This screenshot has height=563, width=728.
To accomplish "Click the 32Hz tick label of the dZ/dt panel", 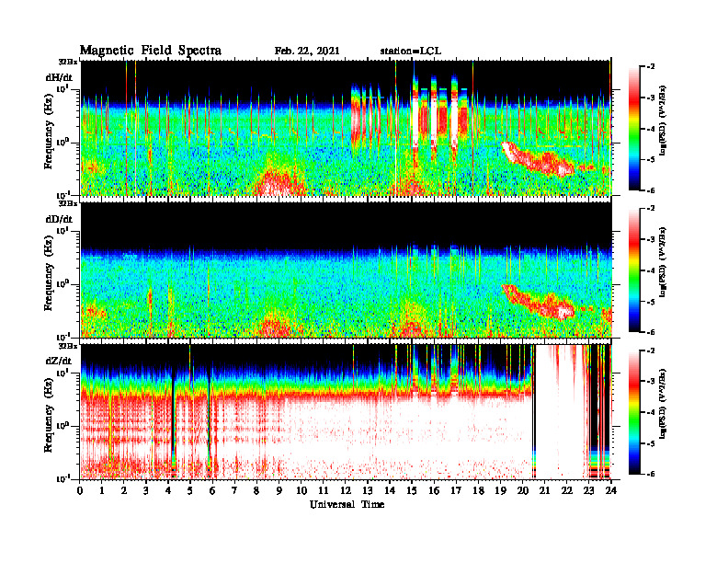I will tap(68, 346).
